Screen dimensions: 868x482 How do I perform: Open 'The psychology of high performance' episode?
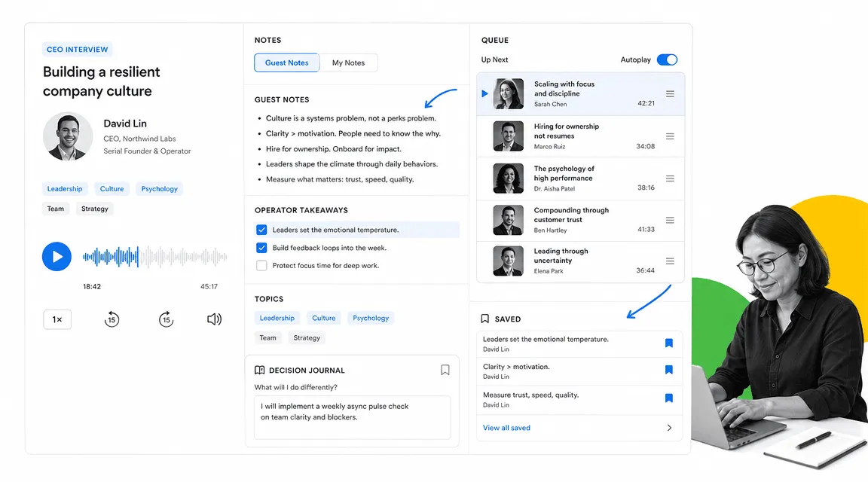coord(580,178)
